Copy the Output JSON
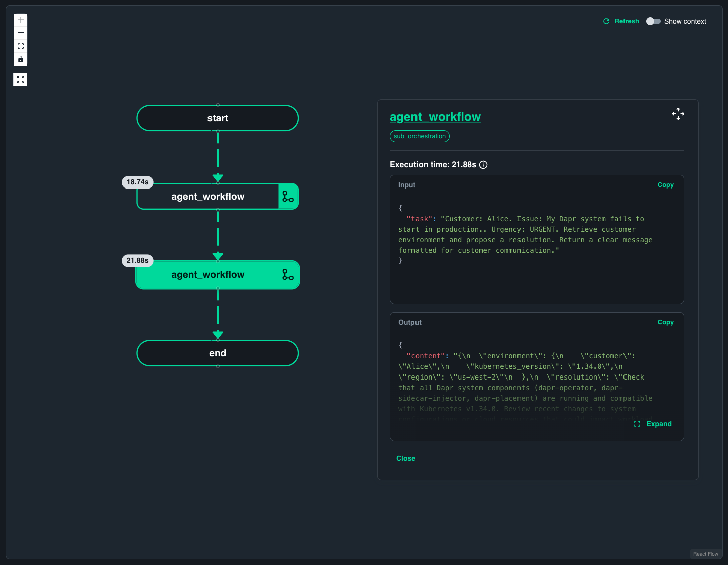This screenshot has height=565, width=728. (x=665, y=322)
